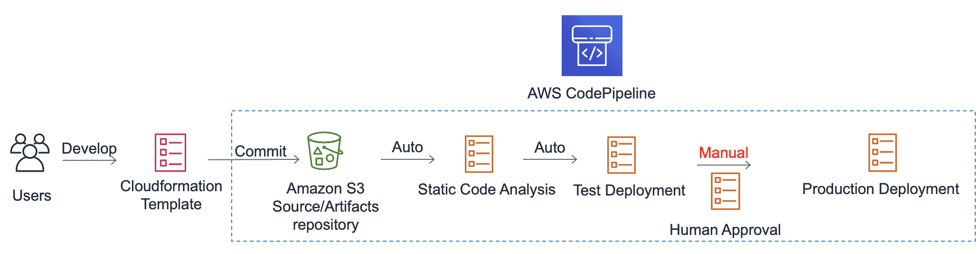The image size is (980, 254).
Task: Click the Production Deployment text label
Action: click(880, 189)
